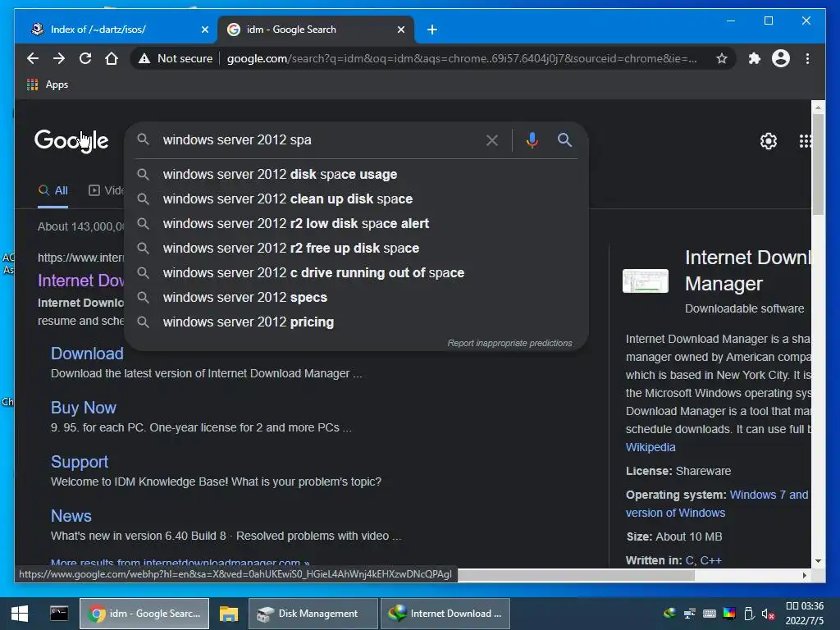Select the All results tab

(53, 190)
